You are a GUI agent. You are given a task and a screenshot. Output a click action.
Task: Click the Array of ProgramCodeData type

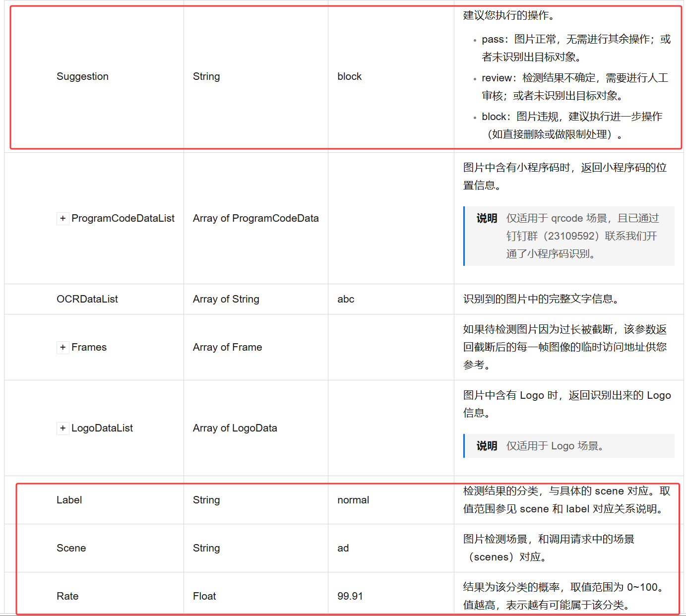tap(256, 218)
